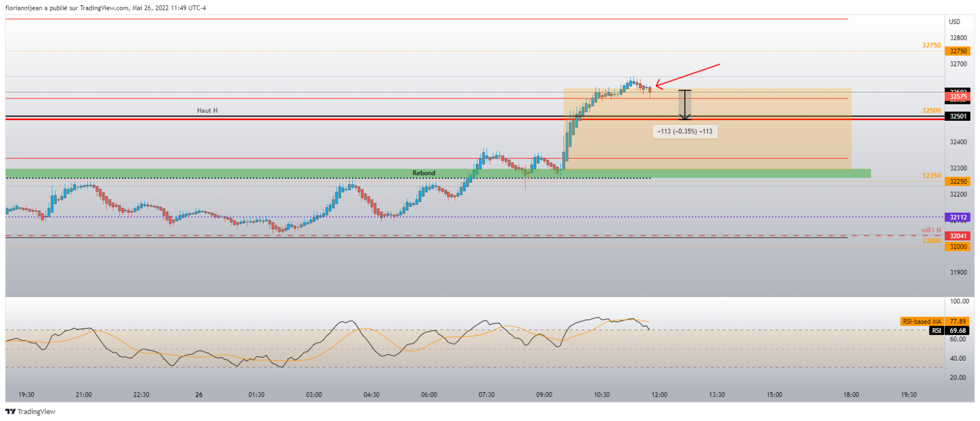980x421 pixels.
Task: Click the 100.00 RSI scale label
Action: coord(959,301)
